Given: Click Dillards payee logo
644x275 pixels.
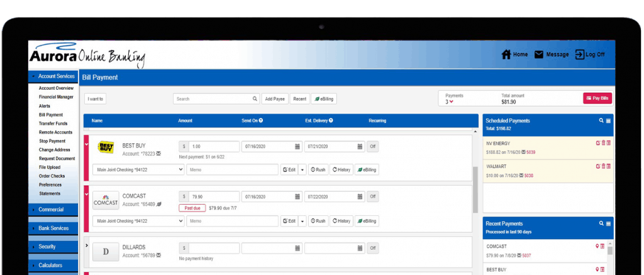Looking at the screenshot, I should click(x=106, y=252).
